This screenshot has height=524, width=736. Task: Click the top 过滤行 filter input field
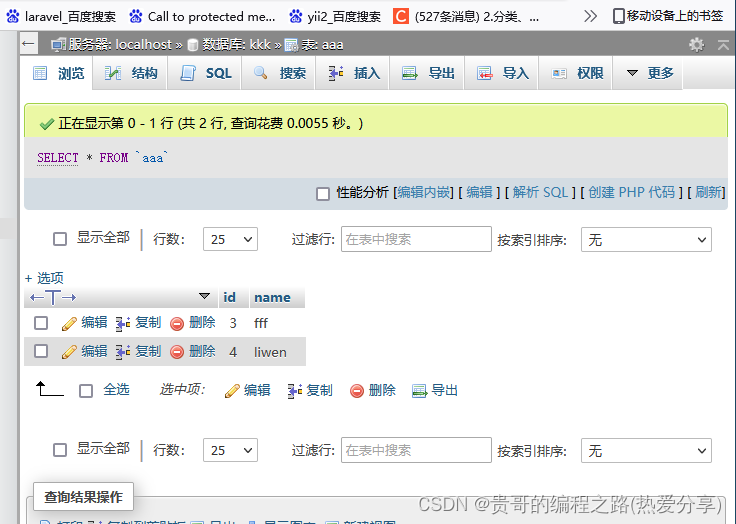(x=416, y=239)
